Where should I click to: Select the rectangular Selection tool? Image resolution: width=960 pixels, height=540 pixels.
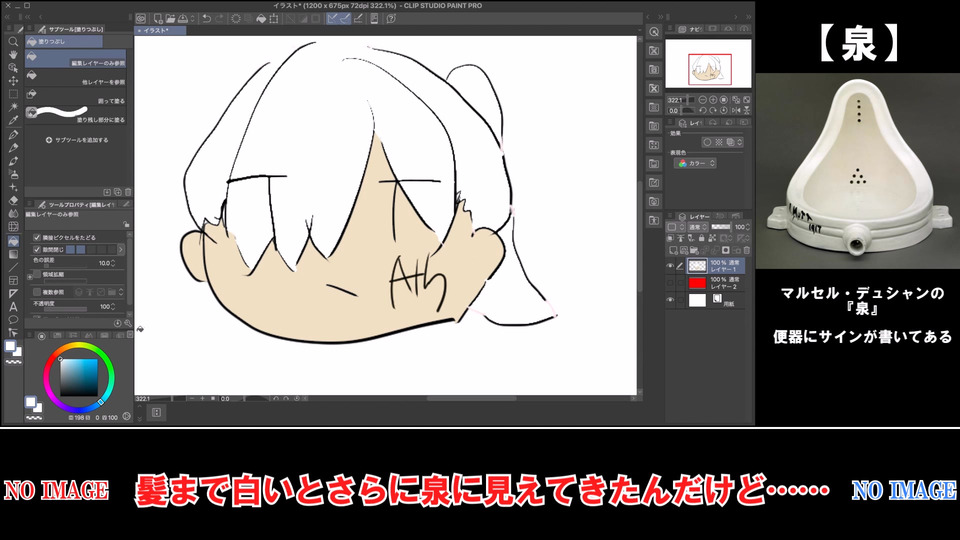pyautogui.click(x=13, y=94)
